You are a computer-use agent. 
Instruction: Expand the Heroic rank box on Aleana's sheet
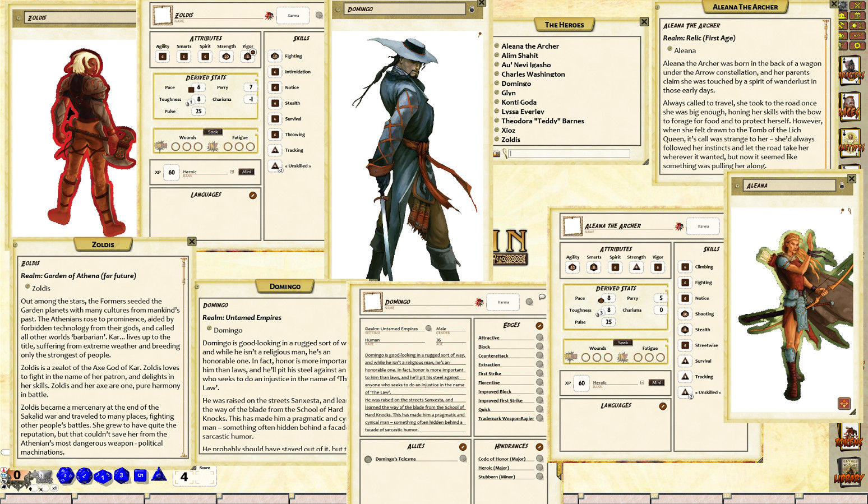click(642, 382)
